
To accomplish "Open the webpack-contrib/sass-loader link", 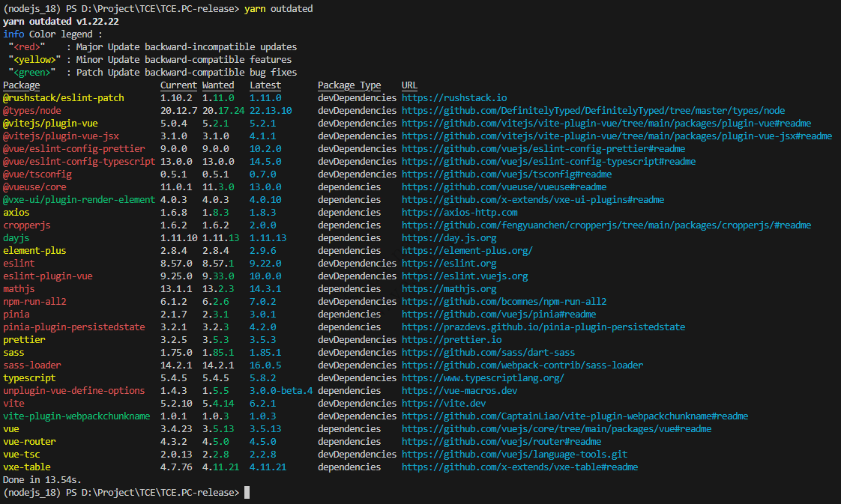I will (x=522, y=365).
